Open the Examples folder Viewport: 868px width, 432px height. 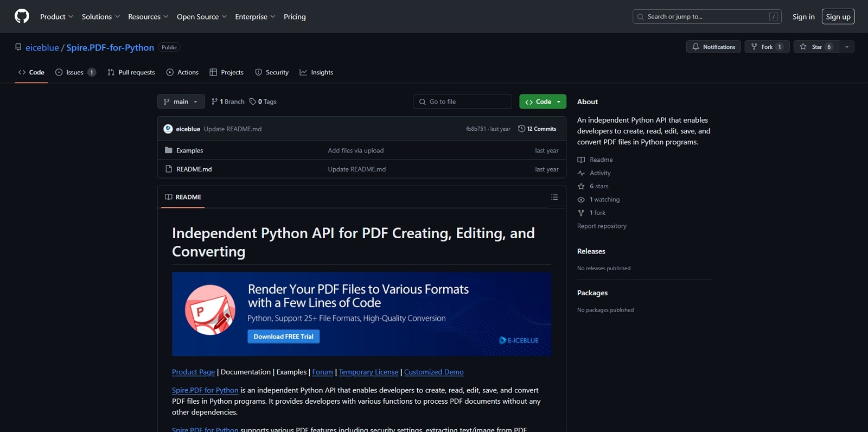coord(190,150)
